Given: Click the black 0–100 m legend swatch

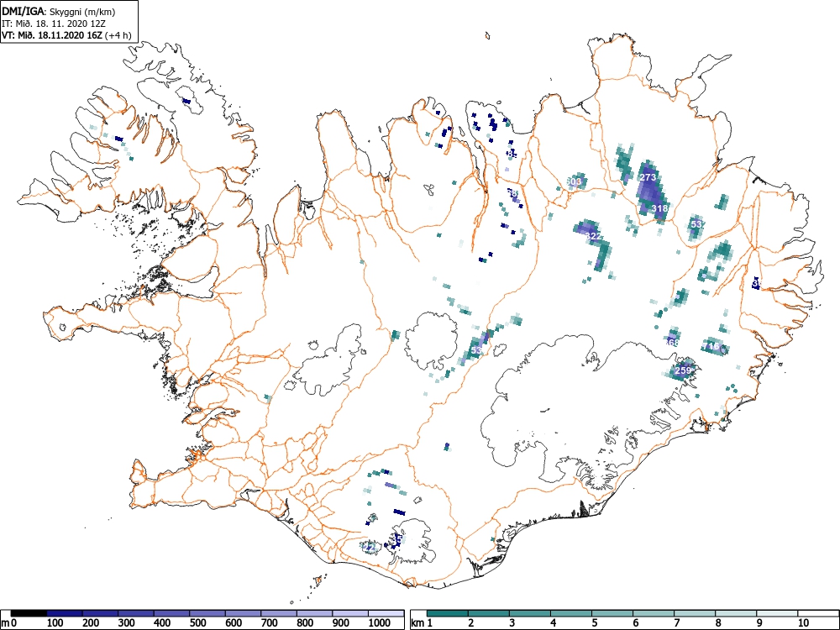Looking at the screenshot, I should (x=29, y=613).
